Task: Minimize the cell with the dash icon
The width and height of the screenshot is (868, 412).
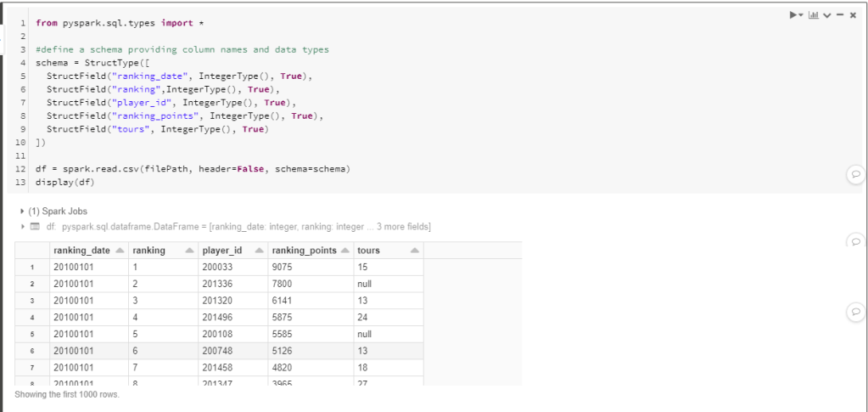Action: (x=840, y=15)
